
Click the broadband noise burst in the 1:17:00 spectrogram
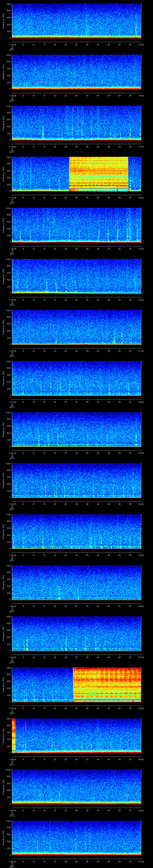pos(98,174)
